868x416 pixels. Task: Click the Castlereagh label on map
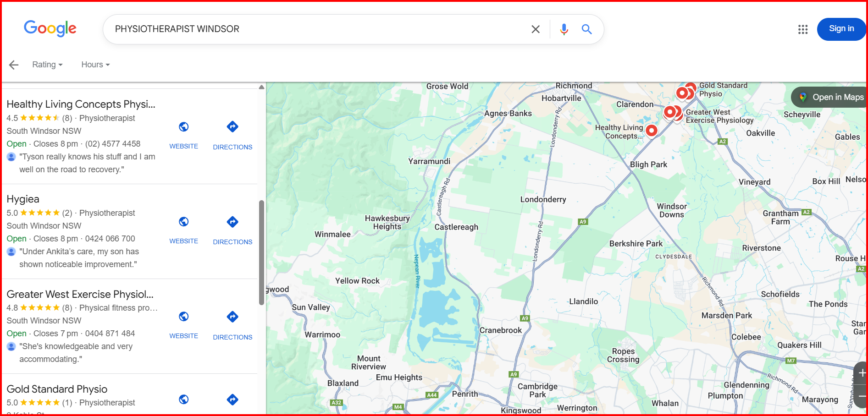(456, 227)
